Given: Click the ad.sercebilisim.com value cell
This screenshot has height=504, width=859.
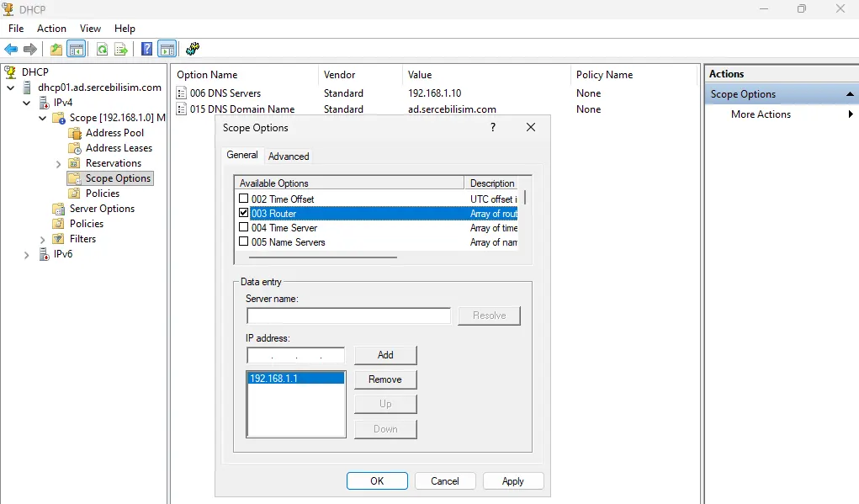Looking at the screenshot, I should [452, 109].
